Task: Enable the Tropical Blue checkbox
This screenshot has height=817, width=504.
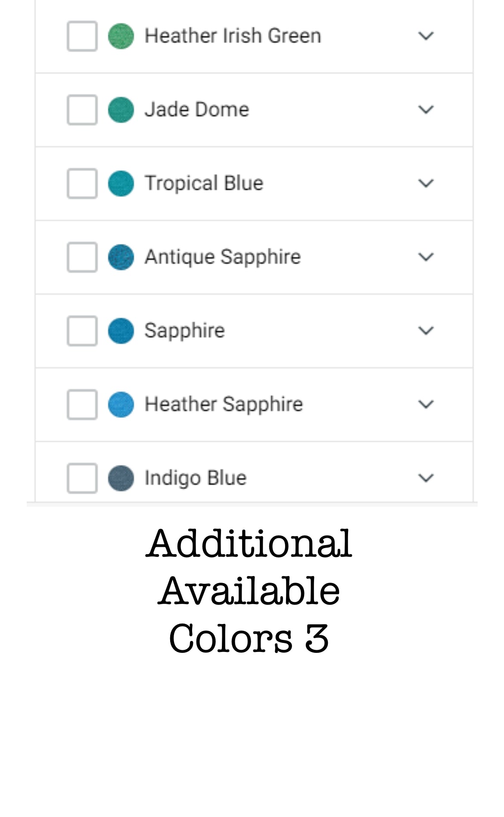Action: point(82,184)
